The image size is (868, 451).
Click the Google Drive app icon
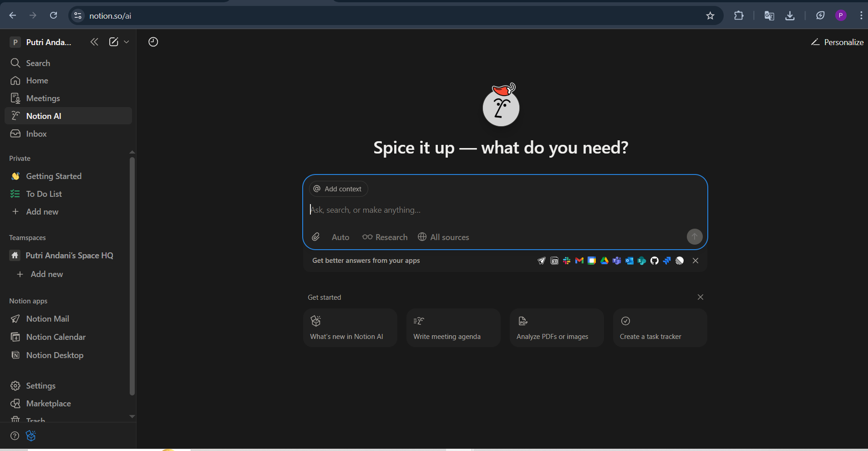(x=604, y=261)
